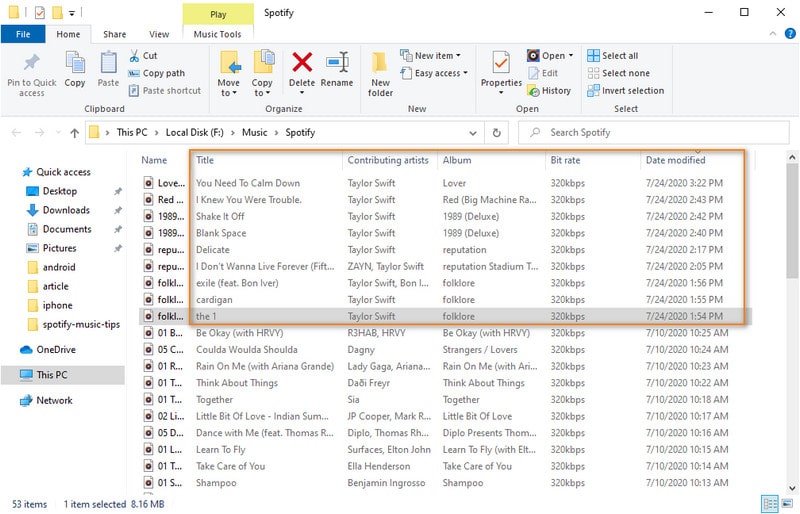
Task: Click the Play contextual tab header
Action: coord(218,14)
